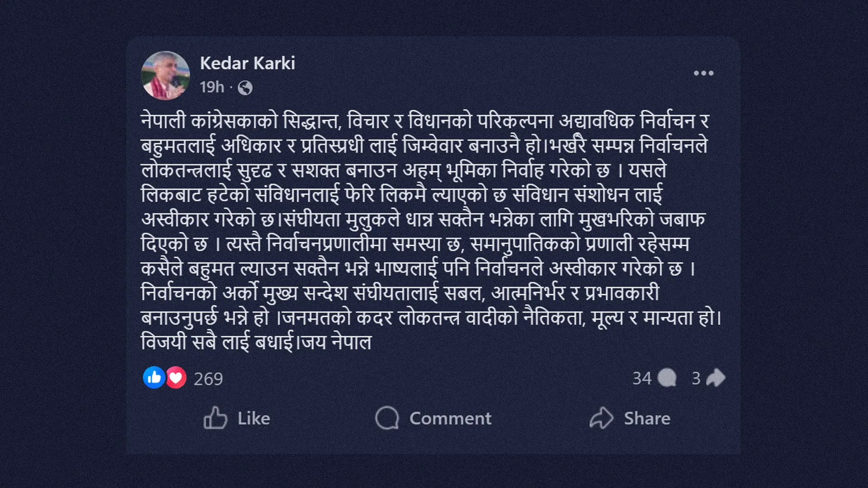Click the 3 shares count
Viewport: 868px width, 488px height.
click(x=696, y=378)
